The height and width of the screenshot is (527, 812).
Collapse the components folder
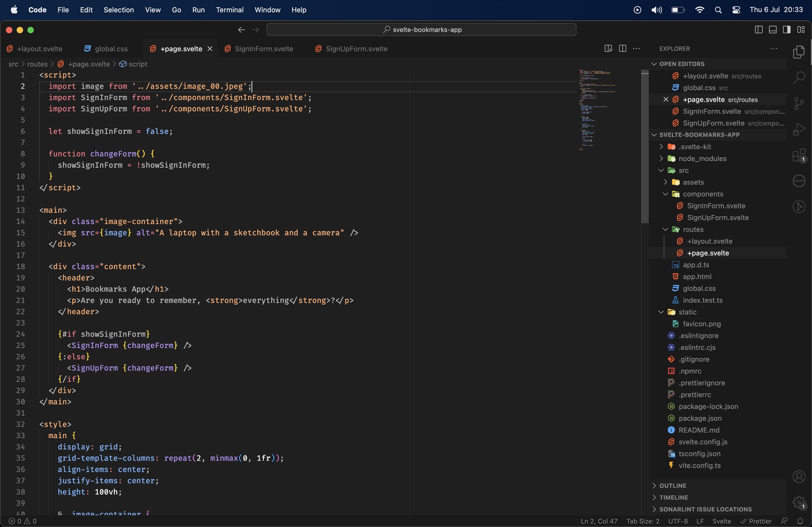[x=702, y=194]
